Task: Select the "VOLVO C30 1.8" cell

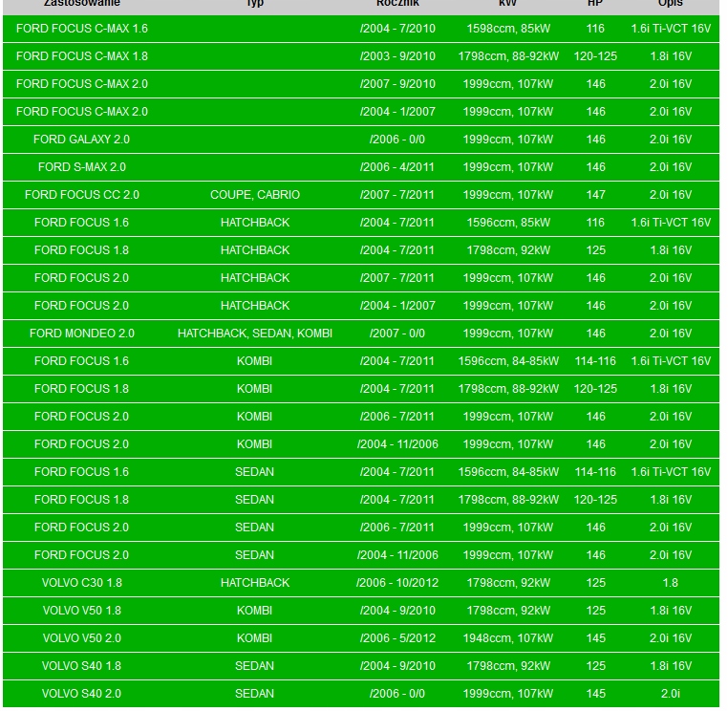Action: pyautogui.click(x=82, y=583)
